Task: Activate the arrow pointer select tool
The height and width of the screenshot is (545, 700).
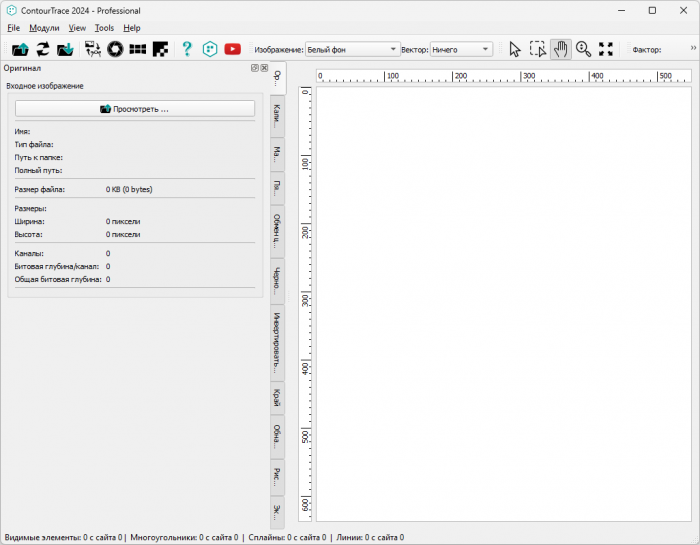Action: click(x=515, y=49)
